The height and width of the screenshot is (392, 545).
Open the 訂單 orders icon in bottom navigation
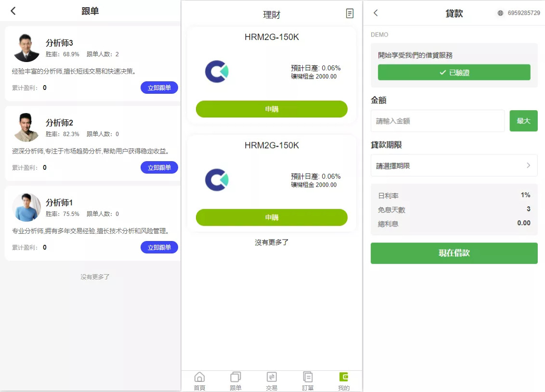(308, 380)
